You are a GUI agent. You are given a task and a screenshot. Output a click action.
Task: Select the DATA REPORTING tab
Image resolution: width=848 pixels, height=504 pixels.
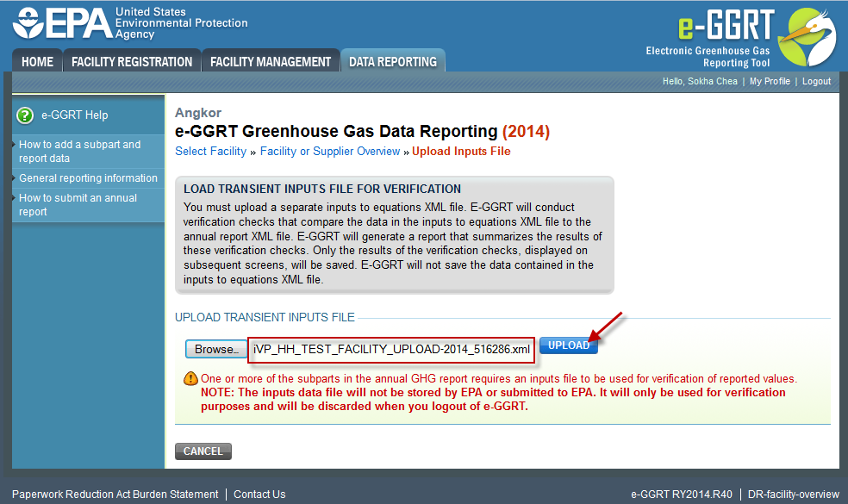point(393,62)
